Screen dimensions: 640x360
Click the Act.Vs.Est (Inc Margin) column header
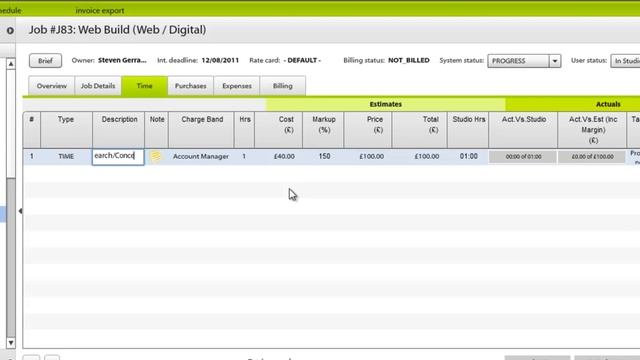coord(593,130)
